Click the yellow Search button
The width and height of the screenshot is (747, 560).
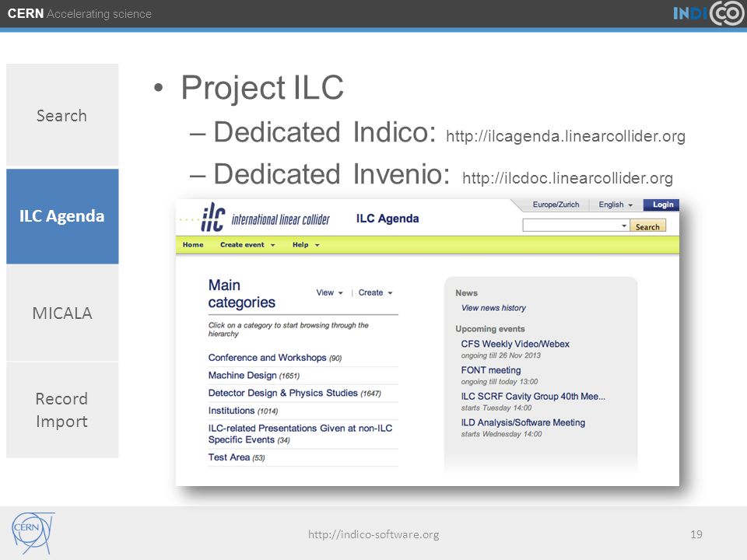point(648,226)
